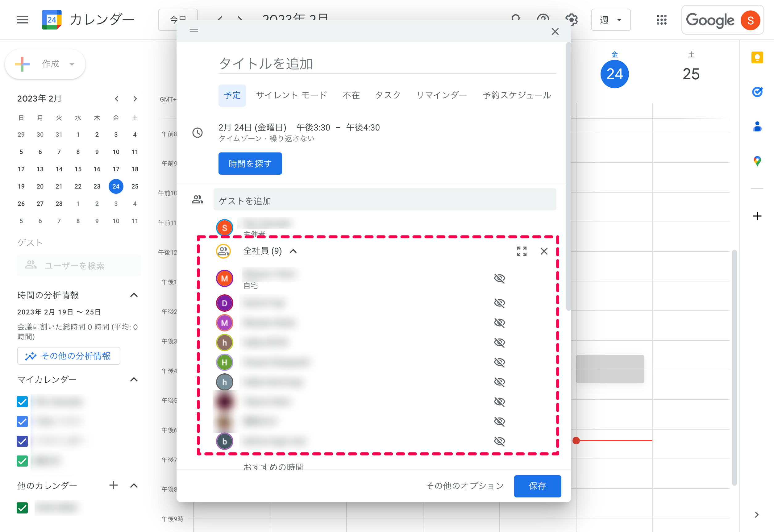Open Google Tasks in side panel
Image resolution: width=774 pixels, height=532 pixels.
coord(757,92)
